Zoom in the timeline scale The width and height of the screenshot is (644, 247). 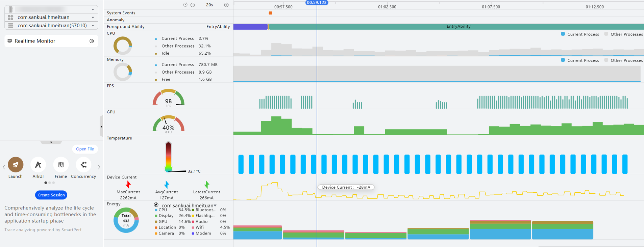pyautogui.click(x=226, y=5)
